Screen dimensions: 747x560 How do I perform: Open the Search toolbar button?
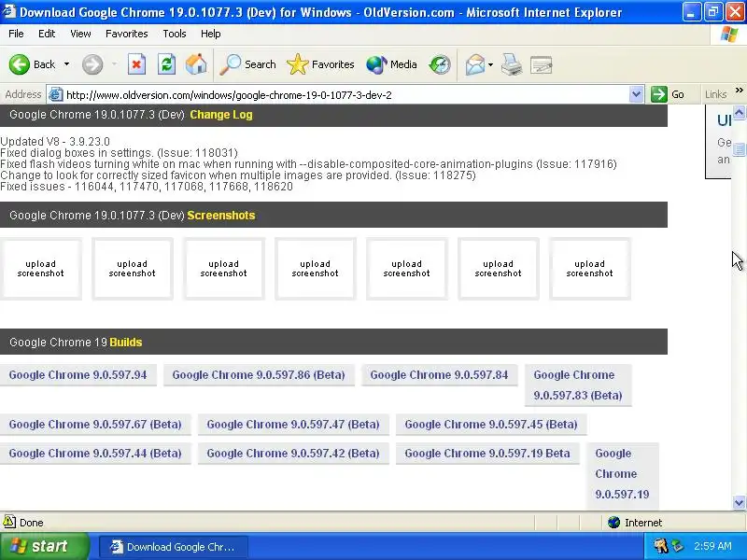point(247,64)
